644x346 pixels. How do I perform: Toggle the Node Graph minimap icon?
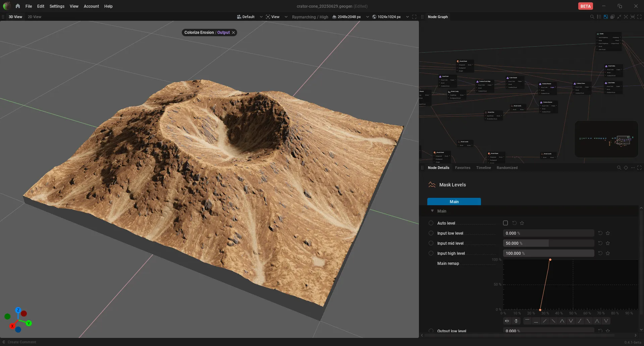[x=606, y=17]
